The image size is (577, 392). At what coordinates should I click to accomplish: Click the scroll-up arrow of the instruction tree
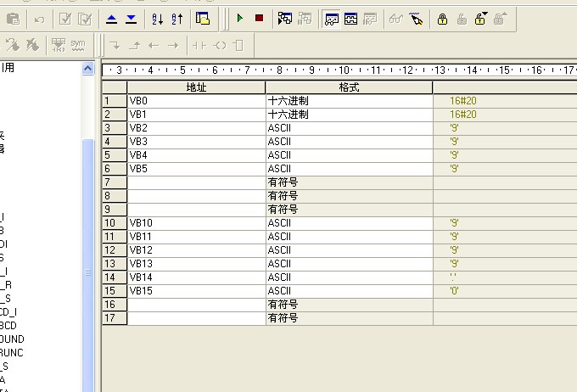click(x=88, y=69)
